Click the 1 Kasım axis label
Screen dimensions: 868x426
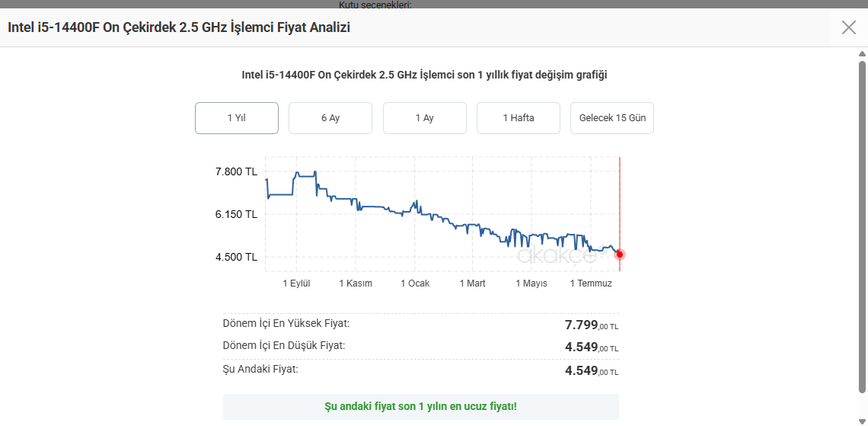[356, 283]
